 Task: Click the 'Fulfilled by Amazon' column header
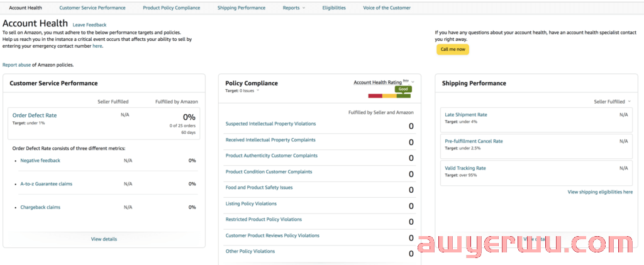click(176, 102)
